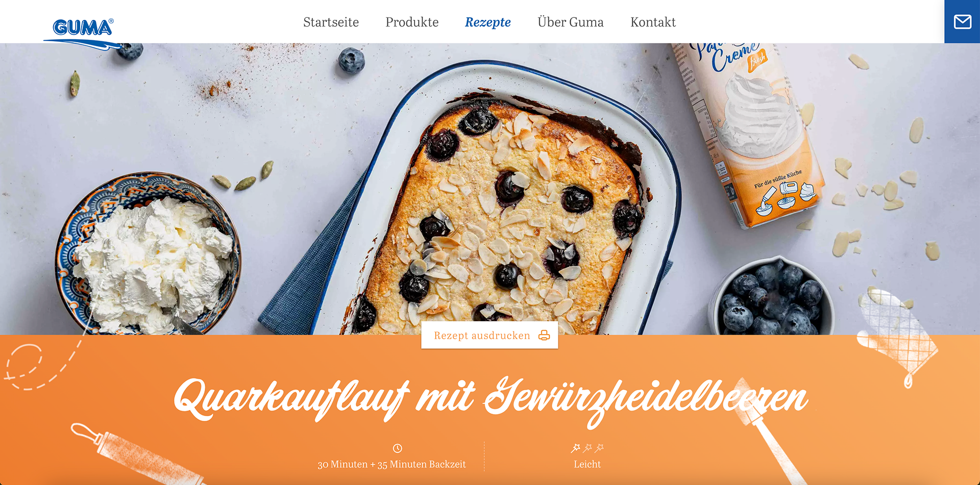
Task: Click the 30 Minuten + 35 Minuten Backzeit text
Action: coord(391,464)
